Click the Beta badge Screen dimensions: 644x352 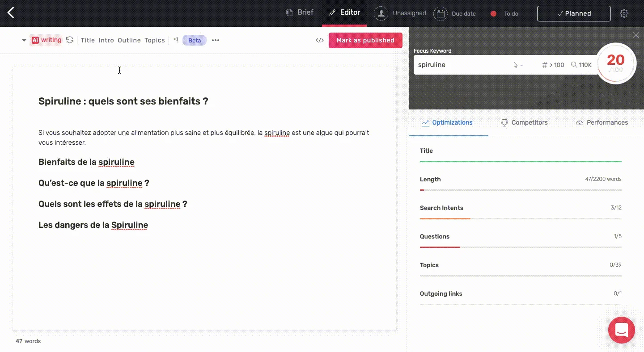coord(195,40)
